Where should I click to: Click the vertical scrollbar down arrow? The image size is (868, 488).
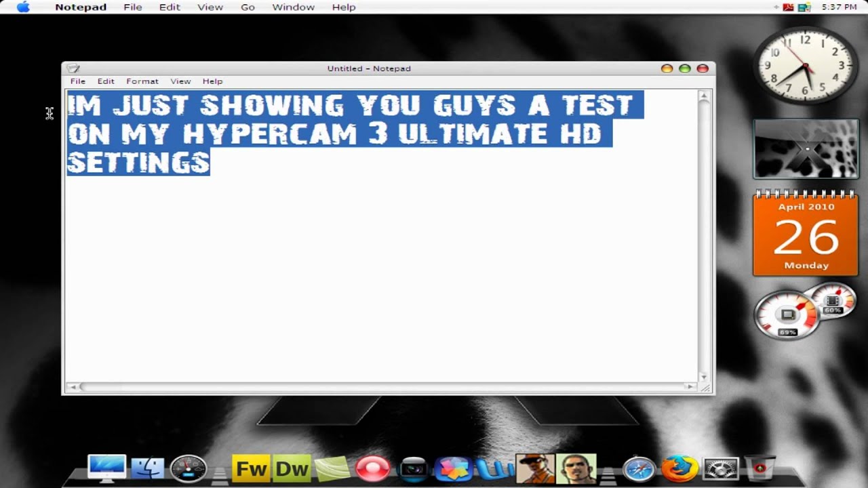(704, 377)
